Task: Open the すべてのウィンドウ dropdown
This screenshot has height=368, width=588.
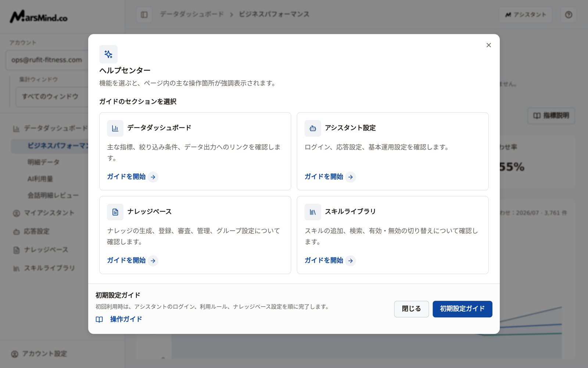Action: 51,97
